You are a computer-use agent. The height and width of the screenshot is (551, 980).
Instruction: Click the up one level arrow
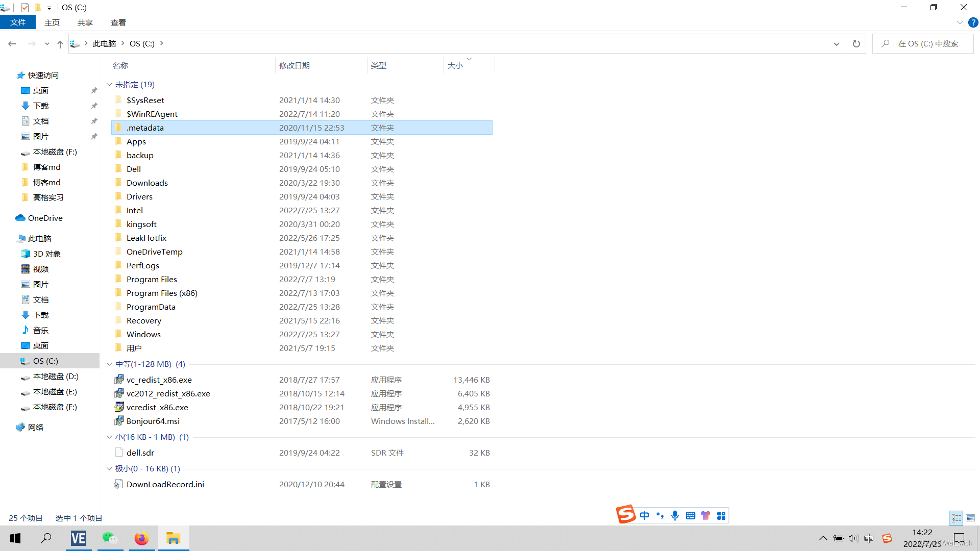click(x=60, y=44)
